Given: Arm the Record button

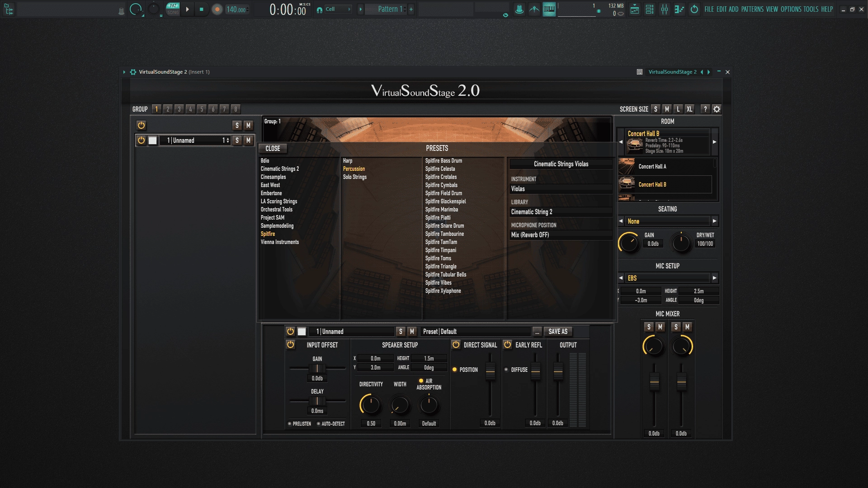Looking at the screenshot, I should pos(217,9).
